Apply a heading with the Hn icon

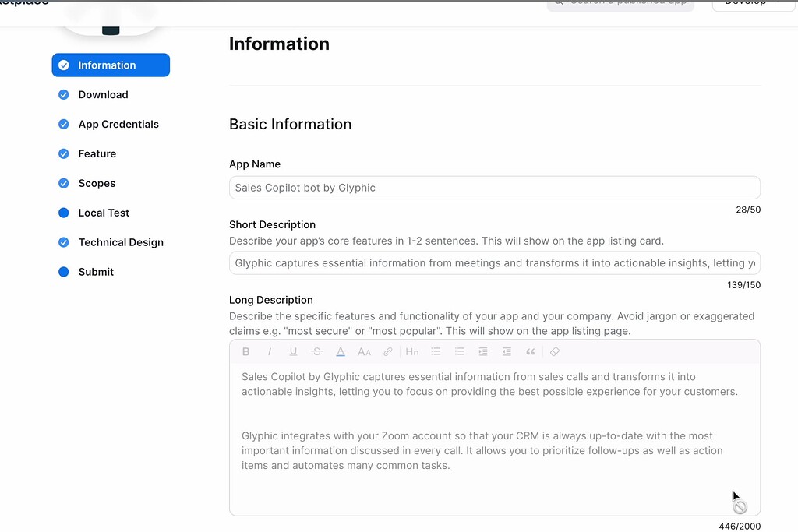coord(412,351)
